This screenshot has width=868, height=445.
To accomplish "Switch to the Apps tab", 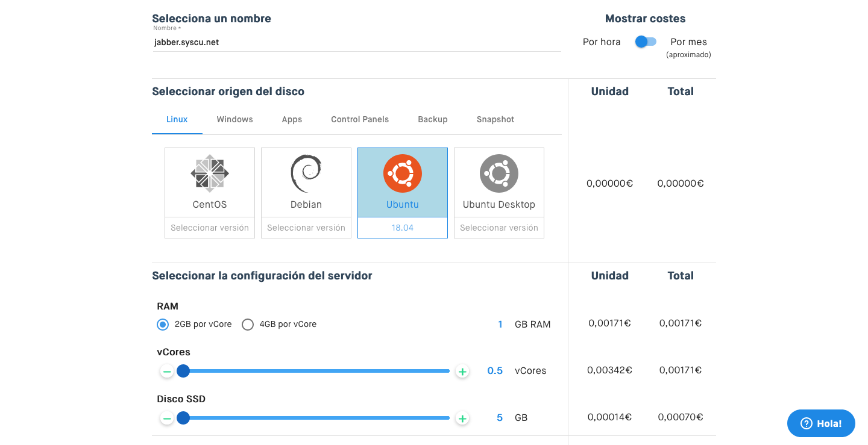I will point(292,119).
